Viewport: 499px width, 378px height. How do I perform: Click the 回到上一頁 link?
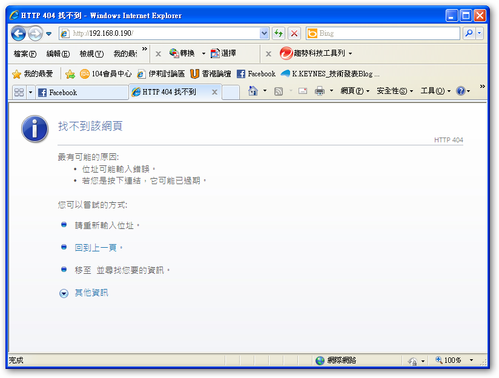pos(95,248)
